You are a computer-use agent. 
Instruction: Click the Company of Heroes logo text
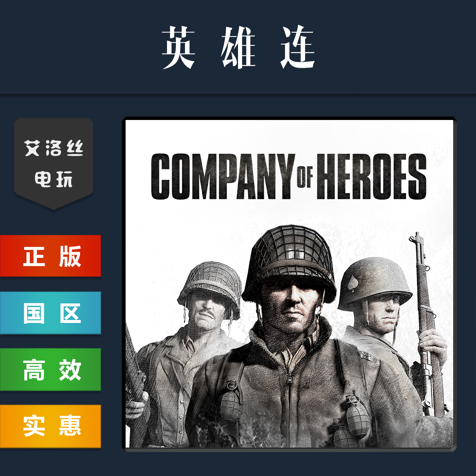tap(289, 177)
